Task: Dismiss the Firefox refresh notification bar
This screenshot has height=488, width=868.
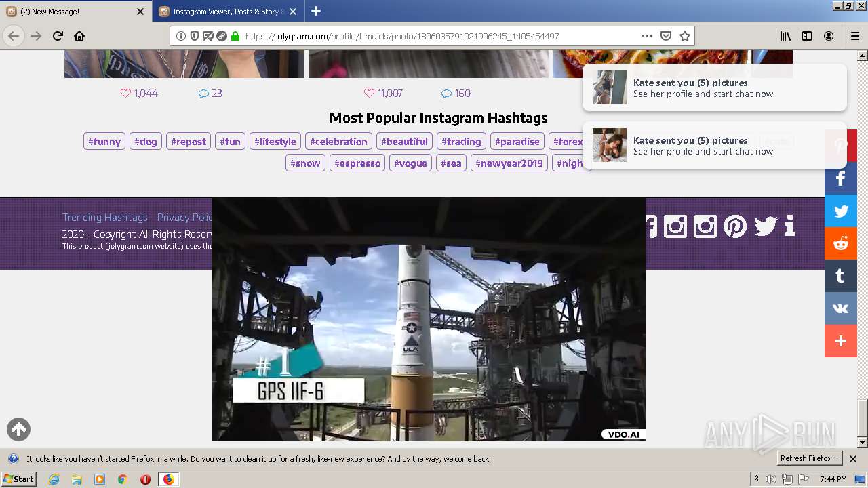Action: pyautogui.click(x=853, y=459)
